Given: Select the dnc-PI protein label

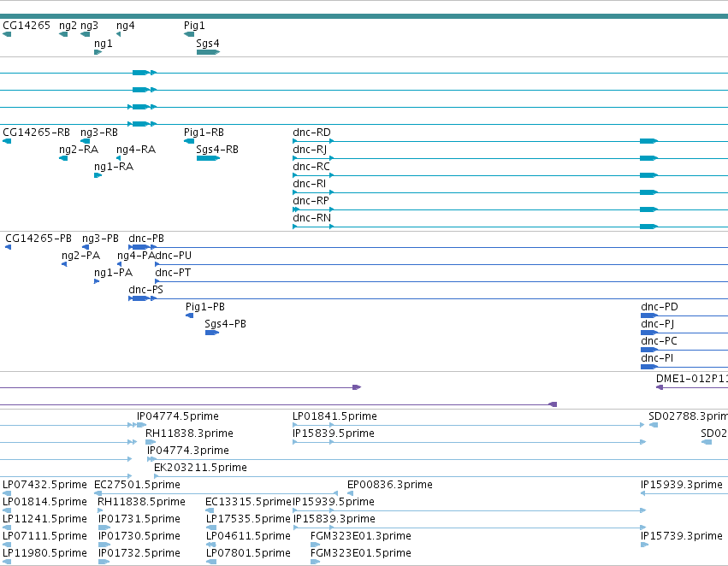Looking at the screenshot, I should pos(657,358).
